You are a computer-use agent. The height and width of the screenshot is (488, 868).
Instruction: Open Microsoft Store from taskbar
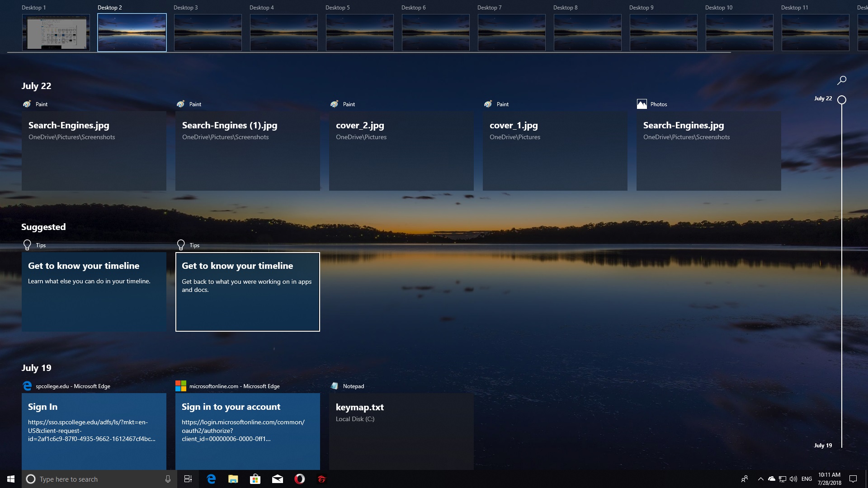coord(255,479)
